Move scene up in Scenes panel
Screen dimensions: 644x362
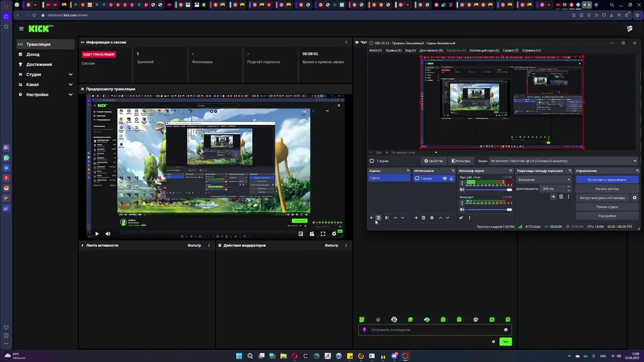[395, 218]
